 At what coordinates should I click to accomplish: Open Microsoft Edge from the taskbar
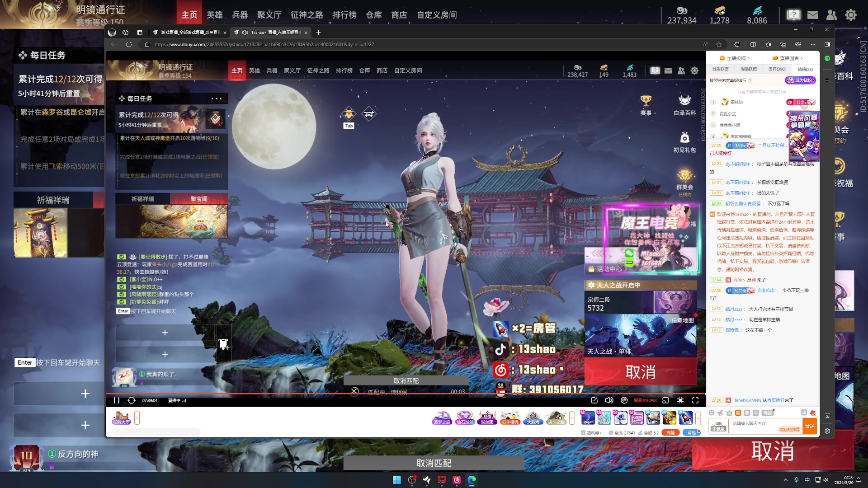click(x=472, y=480)
